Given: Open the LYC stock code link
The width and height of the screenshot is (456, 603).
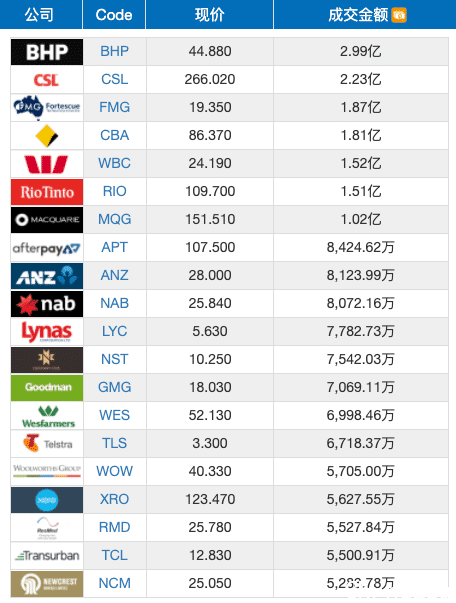Looking at the screenshot, I should (115, 331).
